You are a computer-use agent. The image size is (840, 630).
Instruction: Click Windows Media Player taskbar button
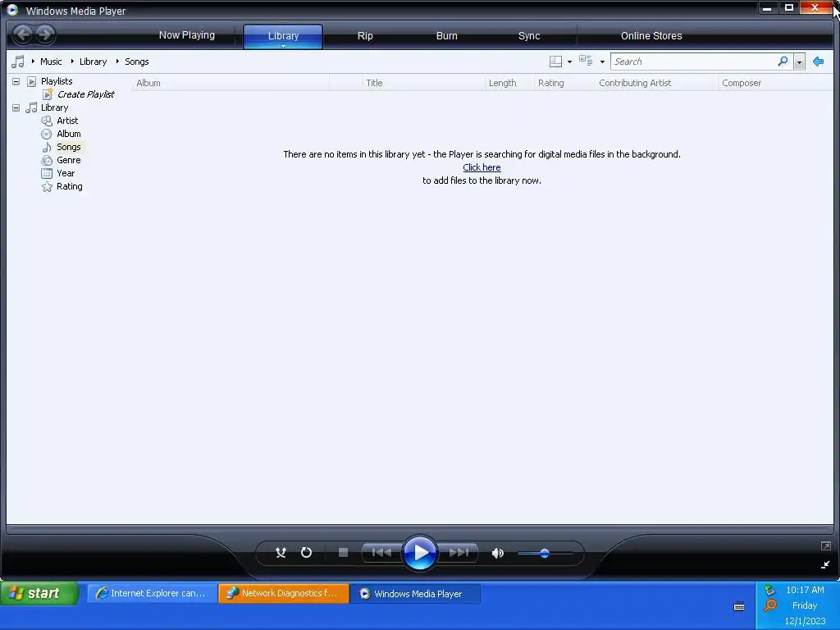pyautogui.click(x=415, y=594)
